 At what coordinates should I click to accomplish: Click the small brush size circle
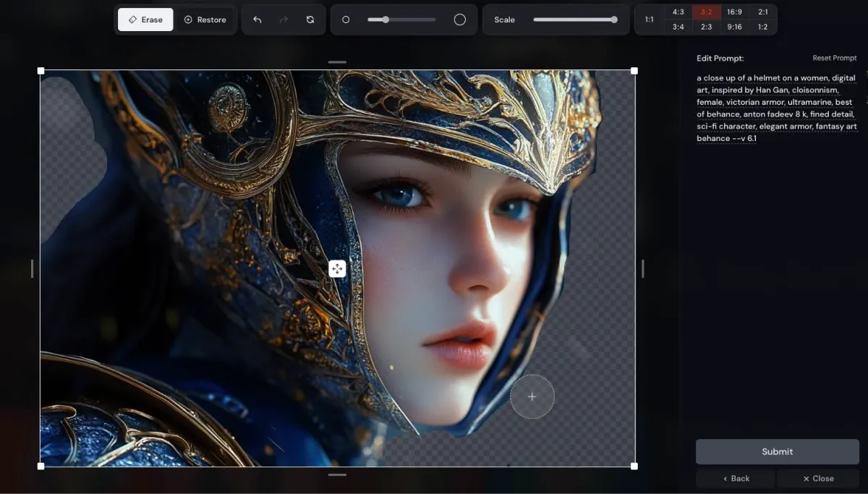[x=346, y=20]
